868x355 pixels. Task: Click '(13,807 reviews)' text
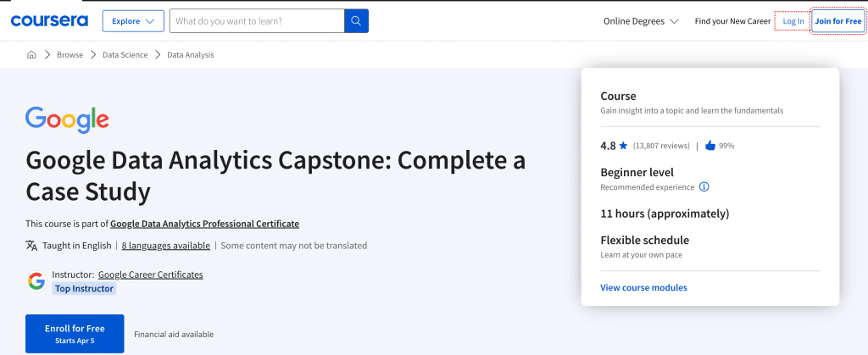(661, 146)
